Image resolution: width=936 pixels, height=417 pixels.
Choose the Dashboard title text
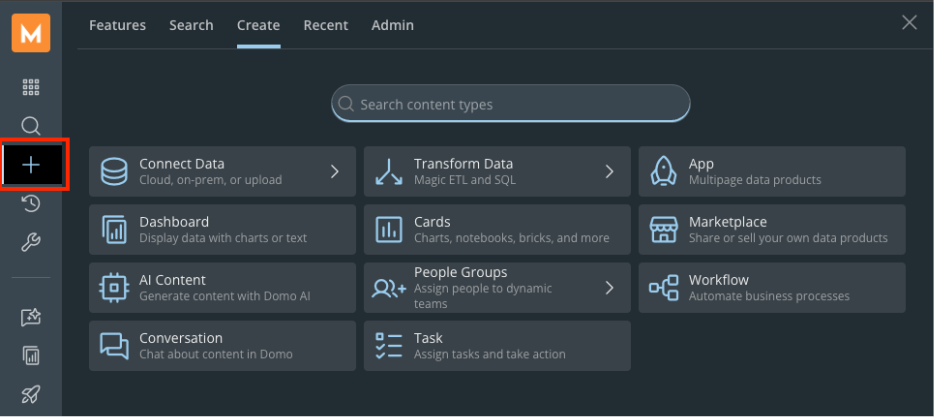(x=174, y=221)
